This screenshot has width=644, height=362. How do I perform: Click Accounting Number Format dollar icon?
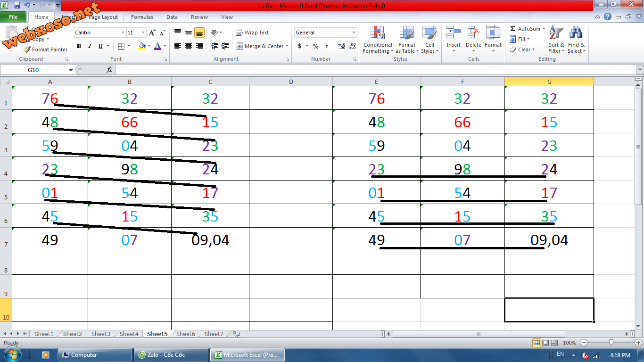tap(299, 46)
